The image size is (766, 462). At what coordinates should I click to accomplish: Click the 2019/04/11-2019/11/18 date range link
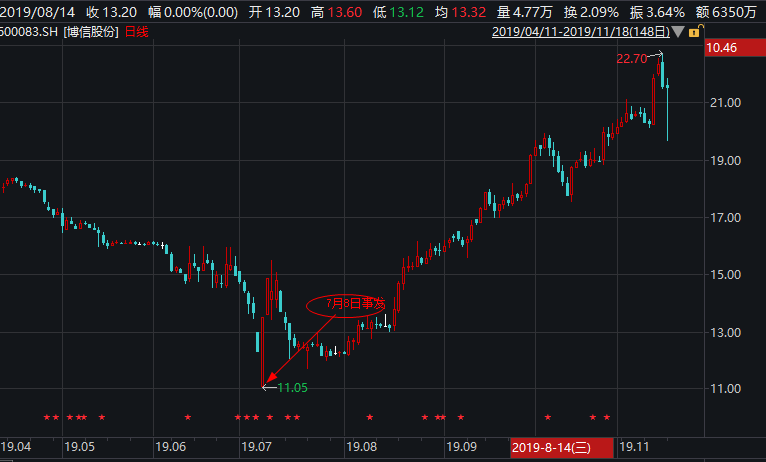coord(580,32)
